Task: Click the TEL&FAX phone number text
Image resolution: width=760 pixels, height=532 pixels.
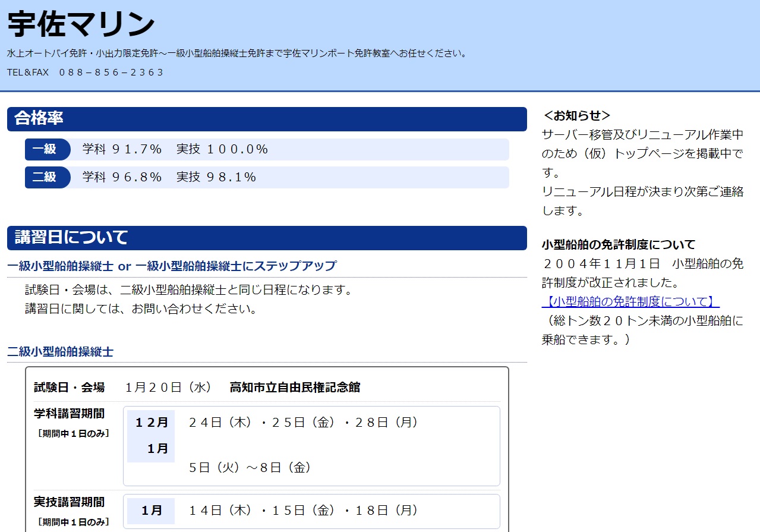Action: coord(85,72)
